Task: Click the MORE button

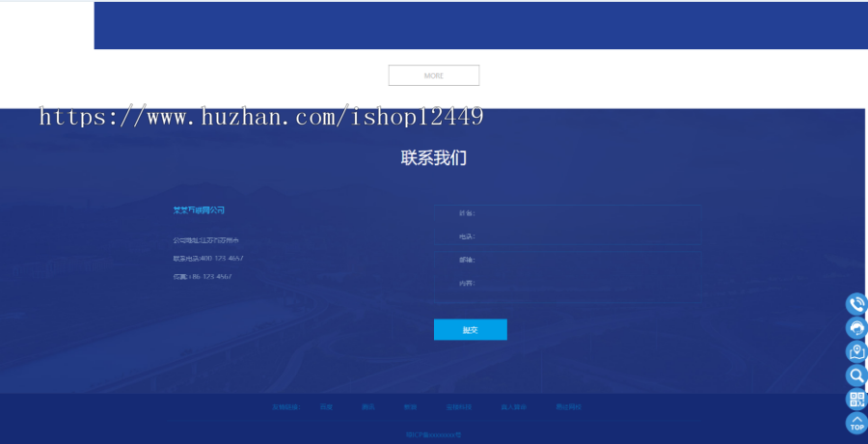Action: tap(433, 75)
